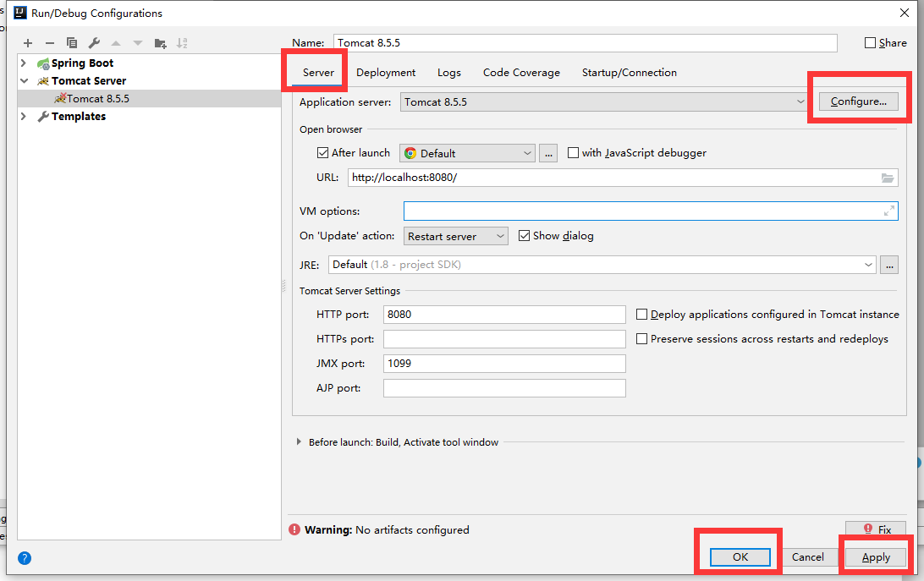Click the browse button next to the JRE field
This screenshot has width=924, height=581.
click(889, 265)
